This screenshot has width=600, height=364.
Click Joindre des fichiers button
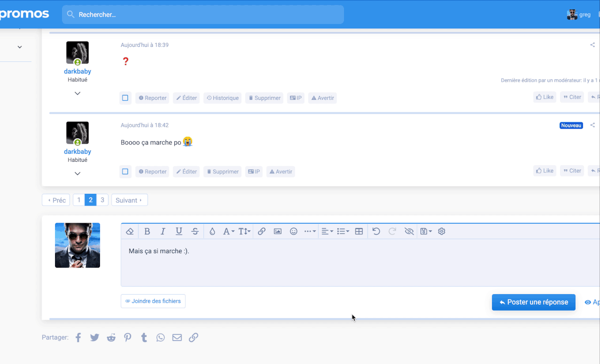153,301
